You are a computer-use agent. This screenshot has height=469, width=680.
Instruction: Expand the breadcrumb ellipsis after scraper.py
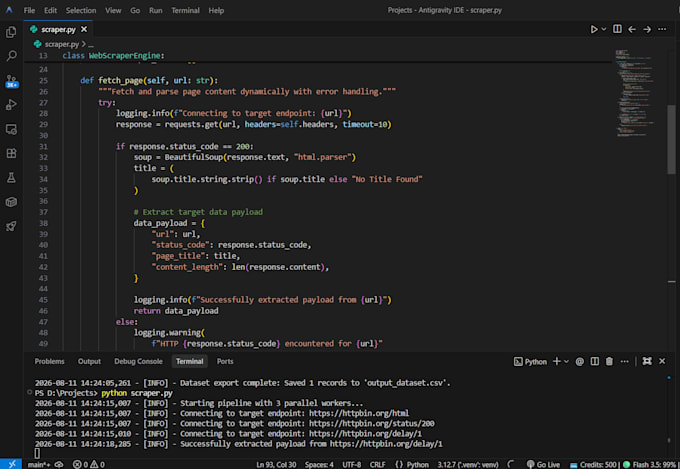point(91,44)
